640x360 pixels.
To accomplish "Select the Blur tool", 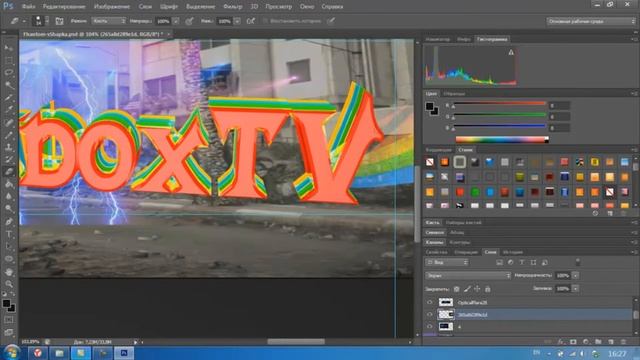I will (9, 196).
